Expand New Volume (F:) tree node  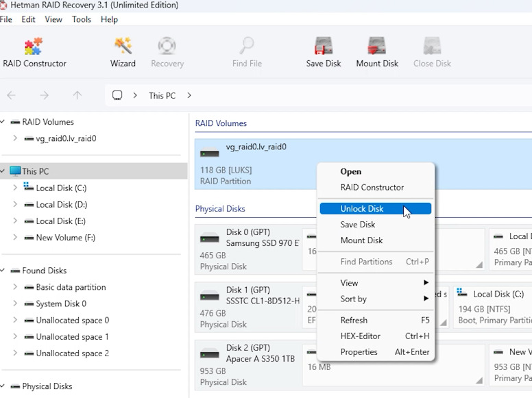[x=15, y=237]
